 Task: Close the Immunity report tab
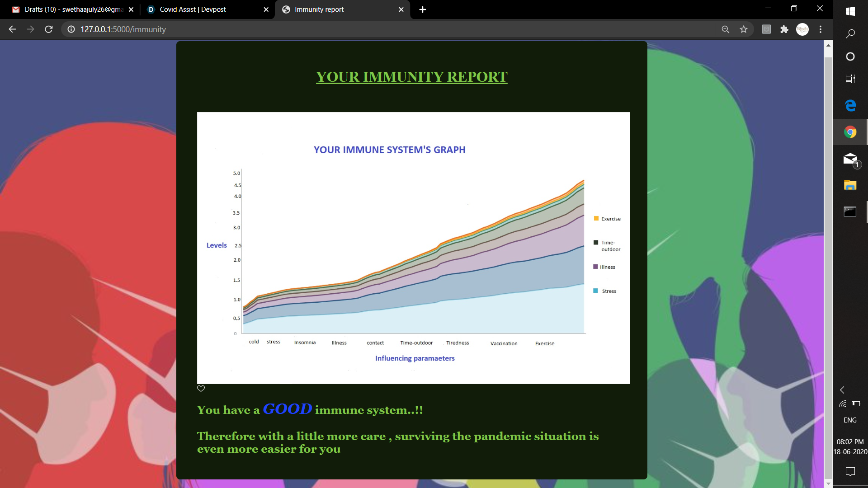tap(401, 9)
